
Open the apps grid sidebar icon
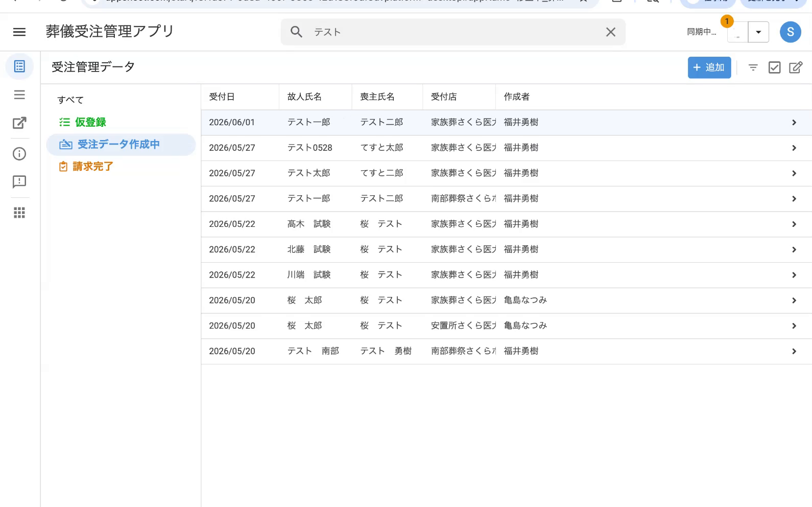pyautogui.click(x=19, y=213)
